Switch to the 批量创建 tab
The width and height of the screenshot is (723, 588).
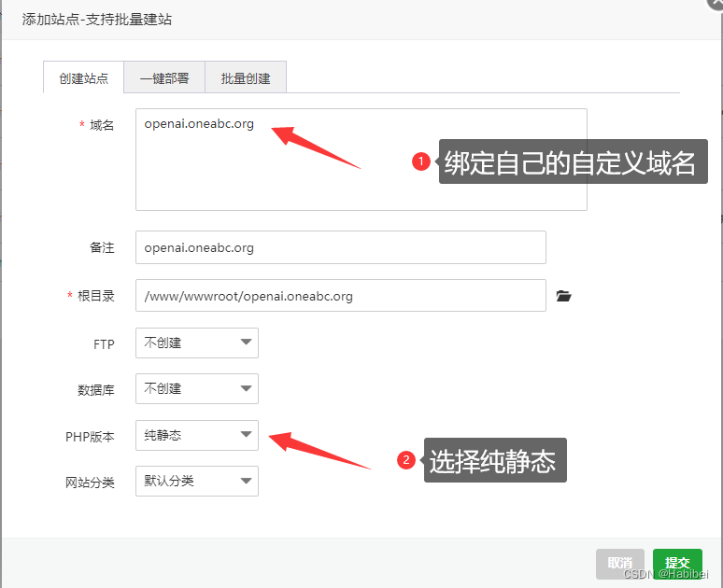[x=246, y=77]
